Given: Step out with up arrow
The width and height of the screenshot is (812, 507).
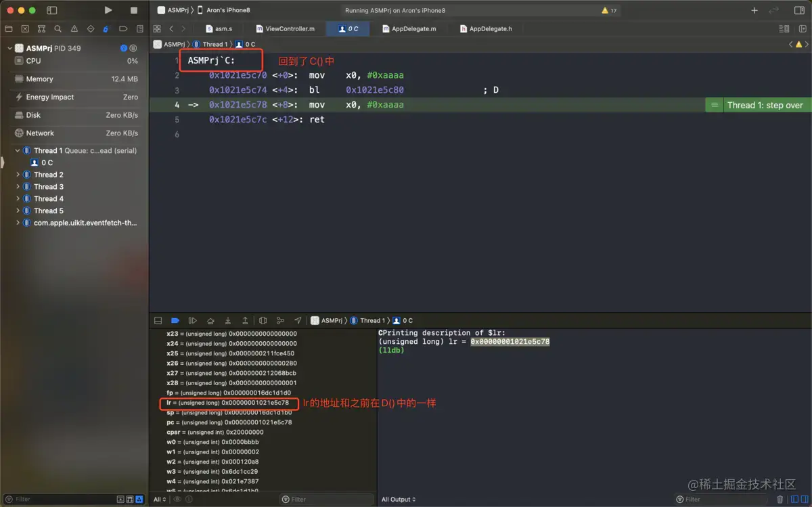Looking at the screenshot, I should point(245,320).
